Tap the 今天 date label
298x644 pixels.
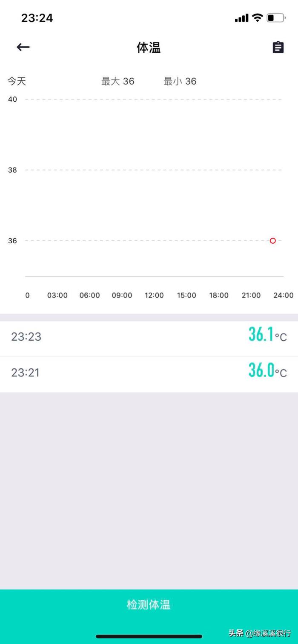17,81
